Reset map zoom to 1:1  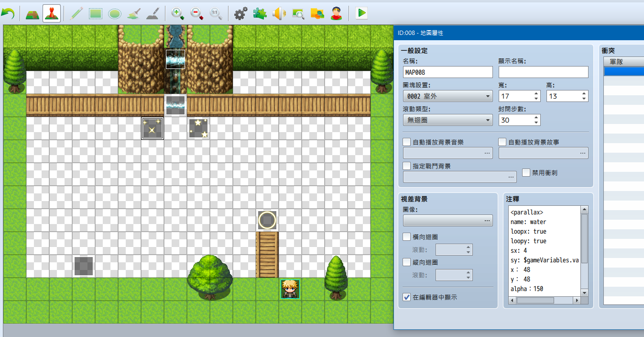click(x=216, y=13)
